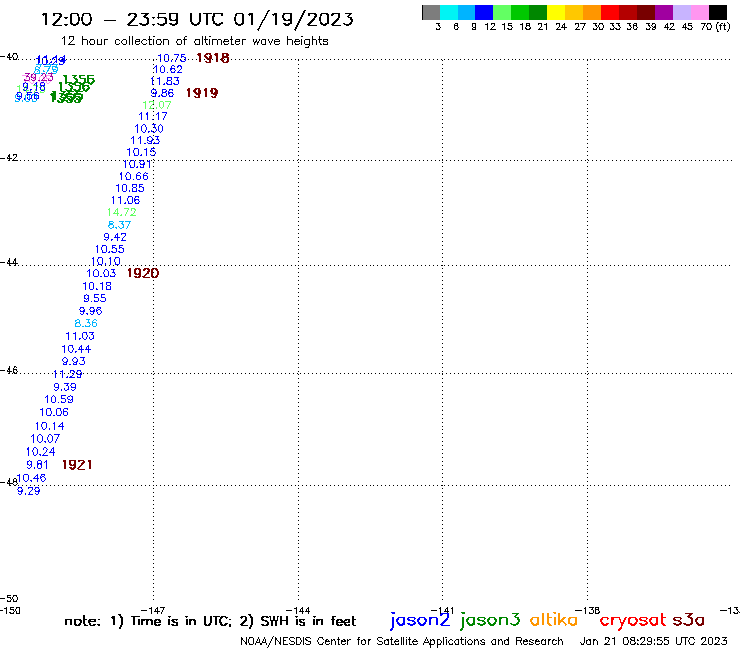Click wave height value 10.30
The height and width of the screenshot is (650, 740).
point(149,128)
